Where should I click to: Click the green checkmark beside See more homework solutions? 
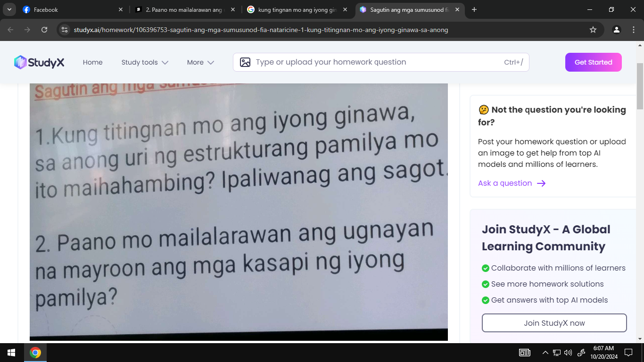(x=485, y=284)
